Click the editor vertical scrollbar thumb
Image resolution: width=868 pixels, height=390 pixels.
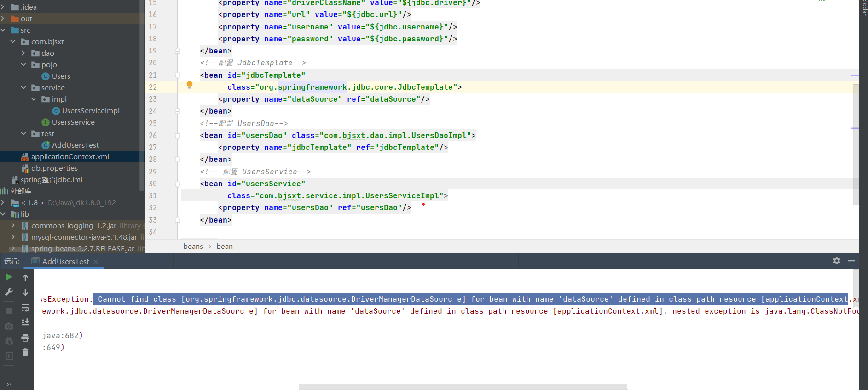[856, 144]
